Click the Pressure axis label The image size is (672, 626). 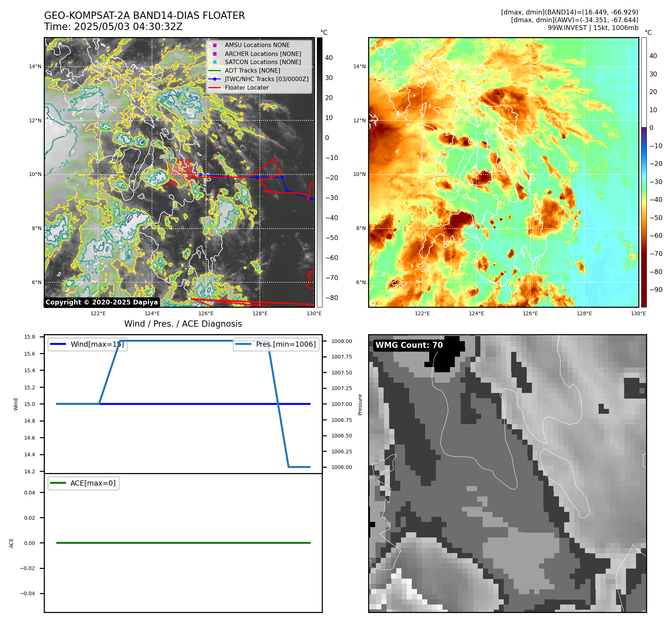point(360,404)
